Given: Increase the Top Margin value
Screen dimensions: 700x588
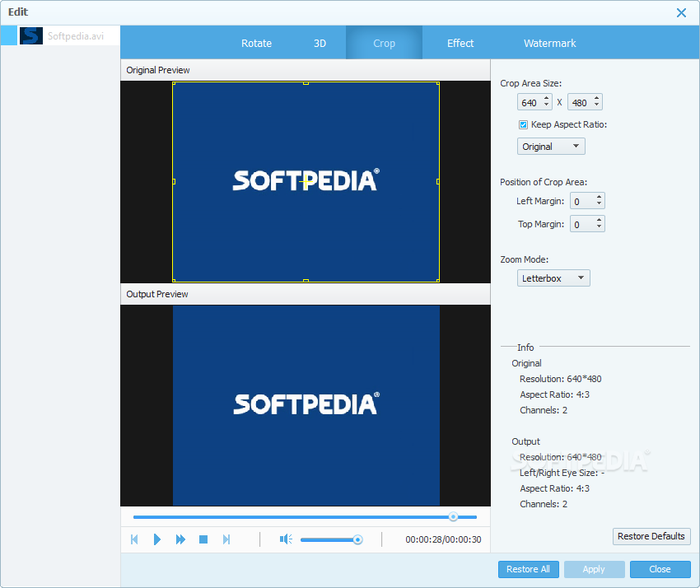Looking at the screenshot, I should point(599,220).
